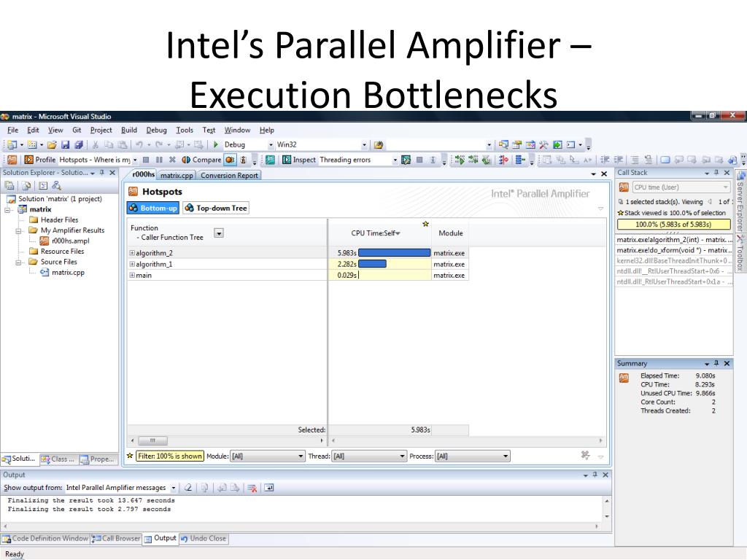The width and height of the screenshot is (747, 560).
Task: Select the Top-down Tree view toggle
Action: (x=216, y=208)
